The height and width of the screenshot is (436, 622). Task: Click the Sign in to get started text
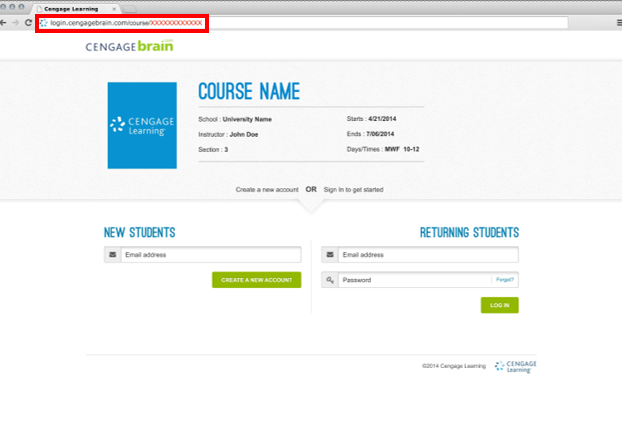(353, 190)
